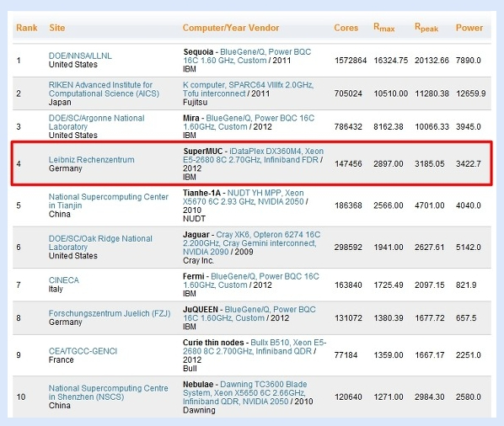Viewport: 504px width, 426px height.
Task: Open the CINECA site link
Action: click(x=64, y=280)
